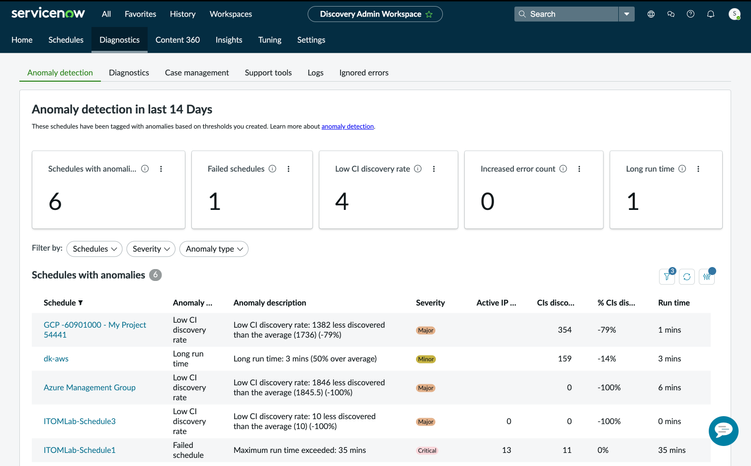Click the Run time column header

pos(674,303)
